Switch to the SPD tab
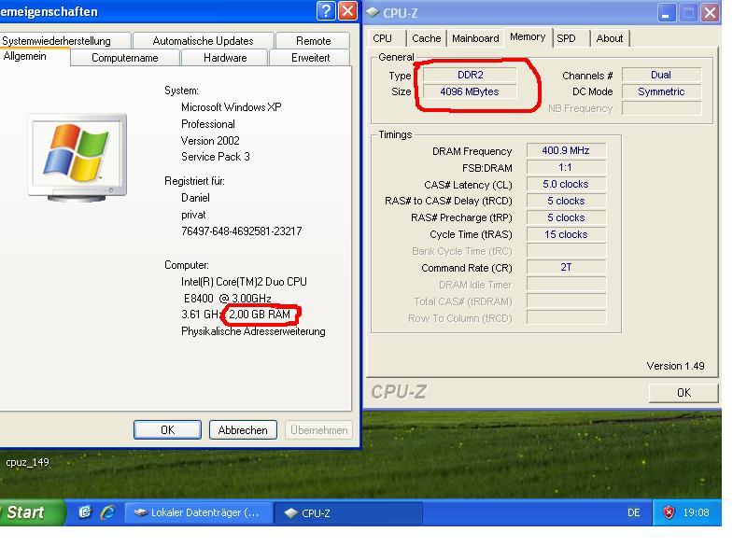 (567, 38)
